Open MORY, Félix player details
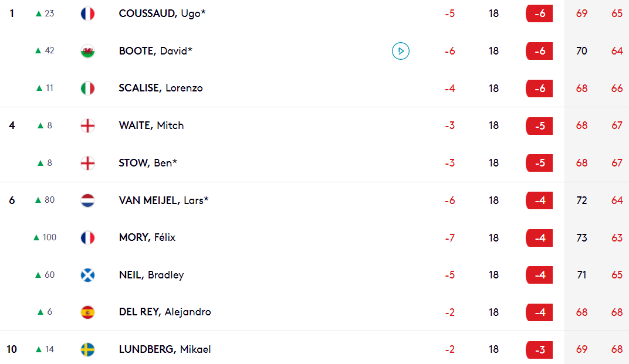Image resolution: width=629 pixels, height=364 pixels. pyautogui.click(x=147, y=237)
